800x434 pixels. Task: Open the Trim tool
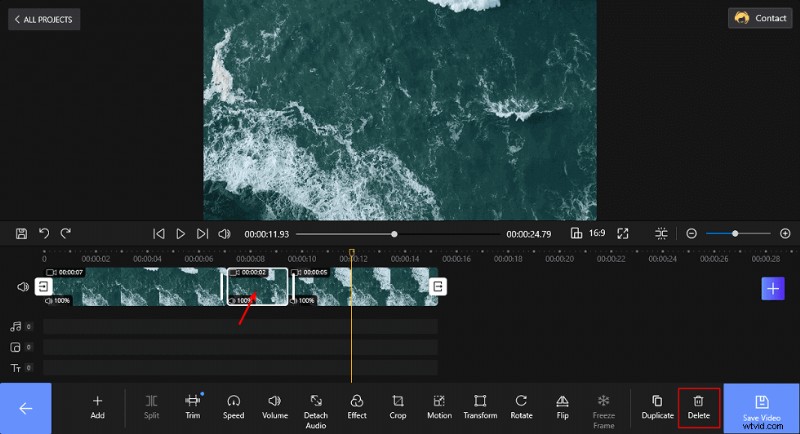(x=193, y=407)
